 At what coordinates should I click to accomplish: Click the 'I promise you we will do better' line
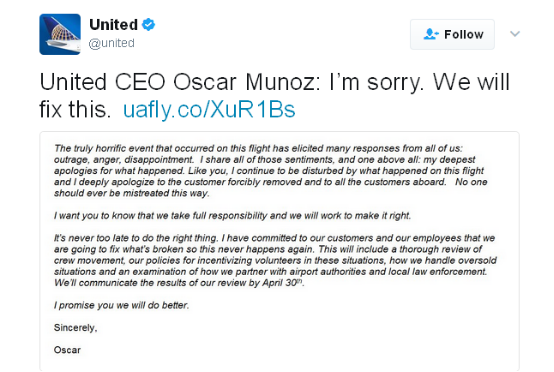pos(122,305)
